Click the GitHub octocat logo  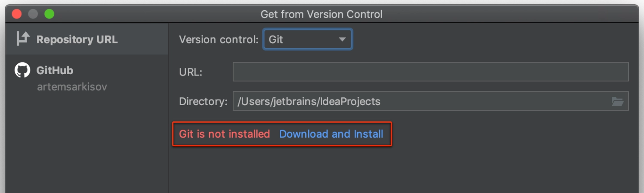pos(22,70)
